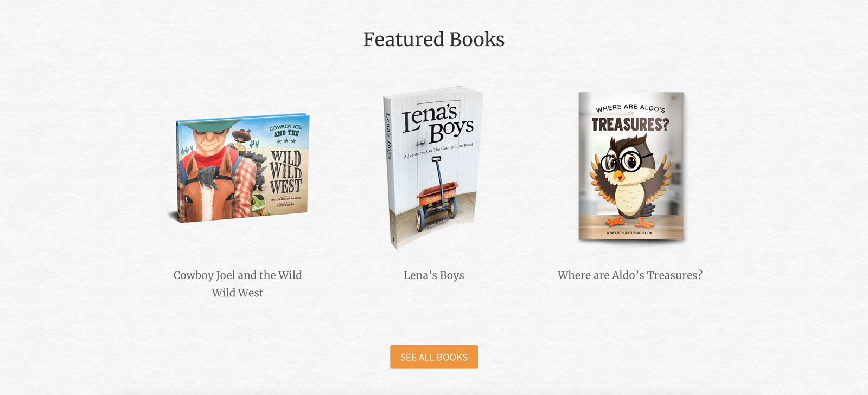Follow the 'Where are Aldo's Treasures?' title link
The height and width of the screenshot is (395, 868).
(630, 275)
